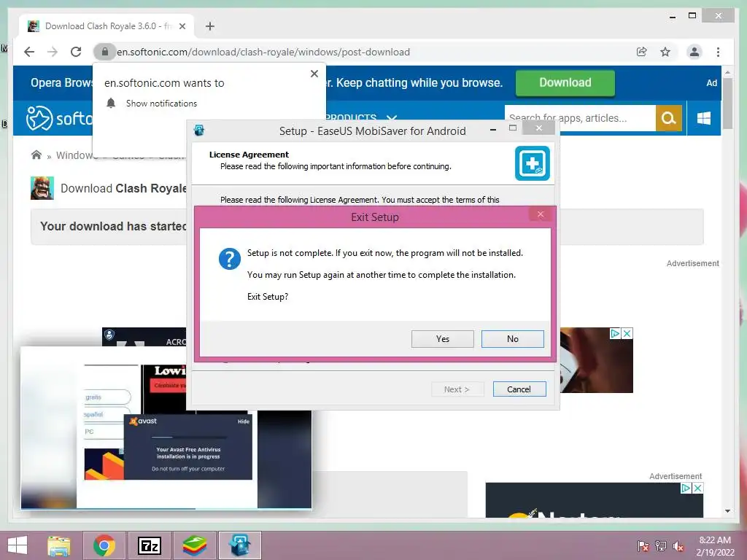
Task: Click 'Your download has started' text
Action: (x=113, y=226)
